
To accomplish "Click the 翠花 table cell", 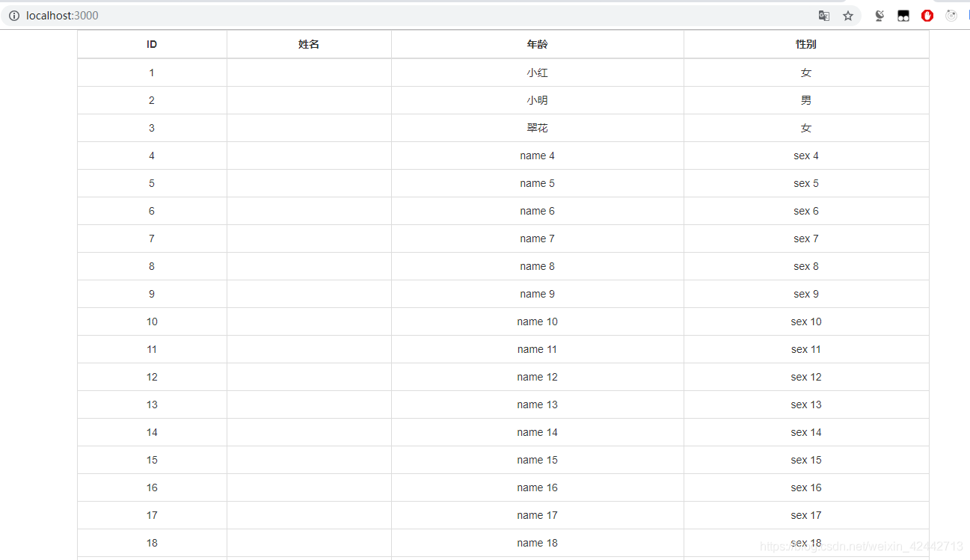I will pos(537,128).
